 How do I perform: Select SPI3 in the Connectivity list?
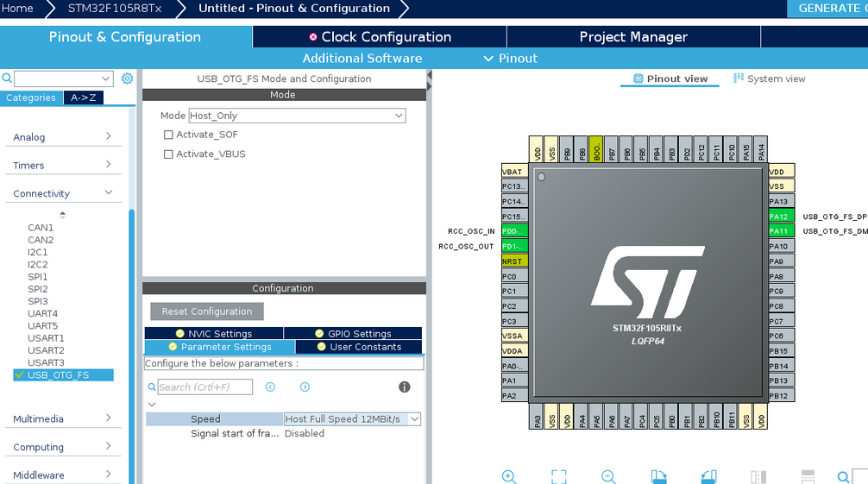click(x=38, y=301)
